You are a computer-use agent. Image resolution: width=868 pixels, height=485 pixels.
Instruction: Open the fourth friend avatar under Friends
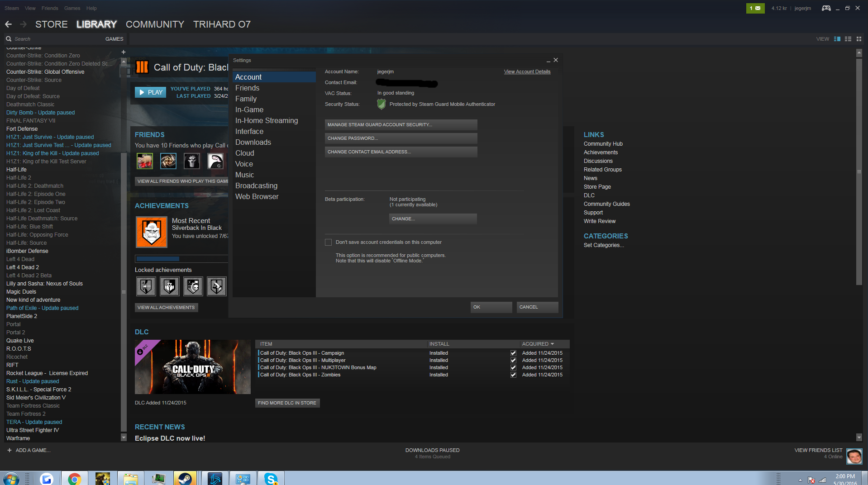tap(215, 161)
